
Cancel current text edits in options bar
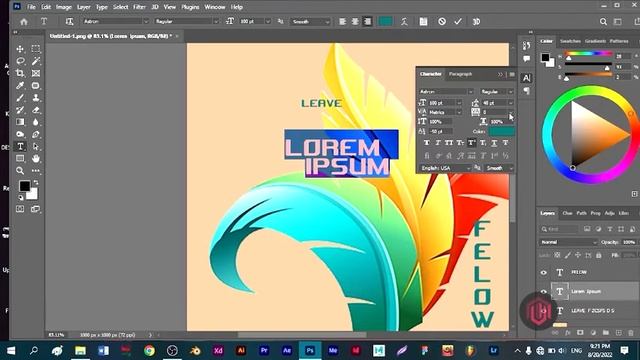(442, 21)
